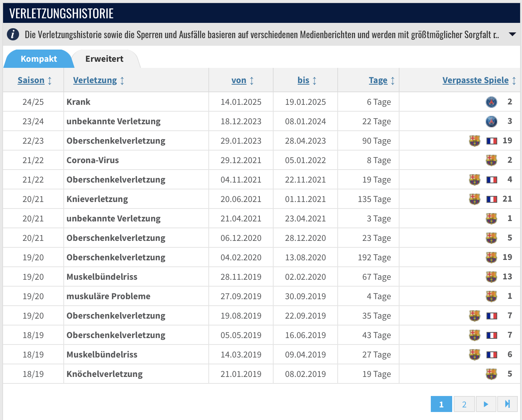Go to page 2 of injury history
Screen dimensions: 522x420
464,404
